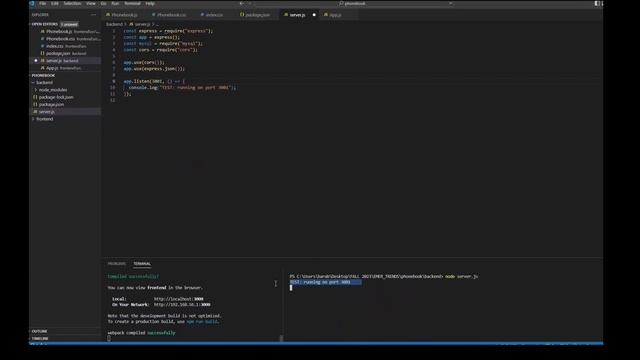Click 'npm run build' text in terminal
The width and height of the screenshot is (640, 360).
202,322
